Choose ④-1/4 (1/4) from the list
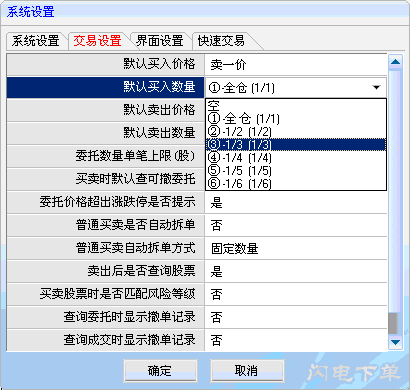 296,157
